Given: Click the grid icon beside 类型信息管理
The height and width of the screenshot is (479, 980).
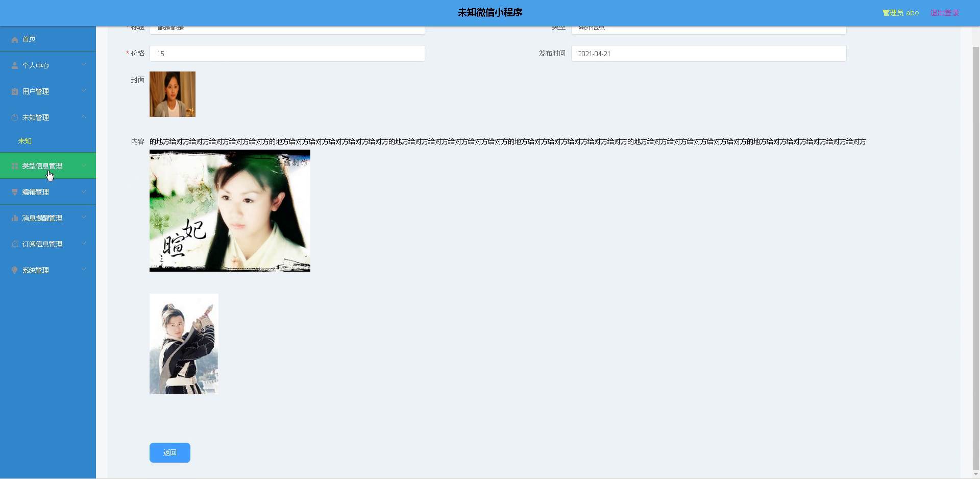Looking at the screenshot, I should click(15, 166).
